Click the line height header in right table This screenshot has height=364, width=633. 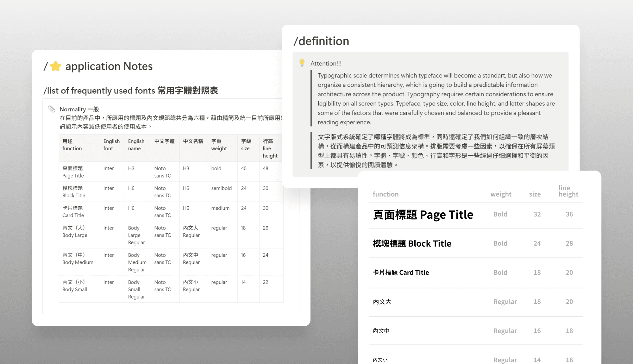[x=568, y=191]
